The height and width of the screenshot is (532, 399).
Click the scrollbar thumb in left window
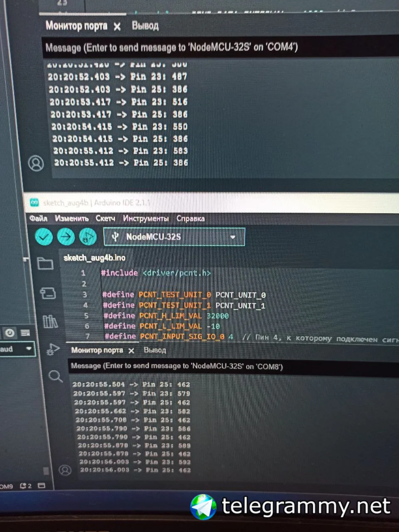click(46, 470)
